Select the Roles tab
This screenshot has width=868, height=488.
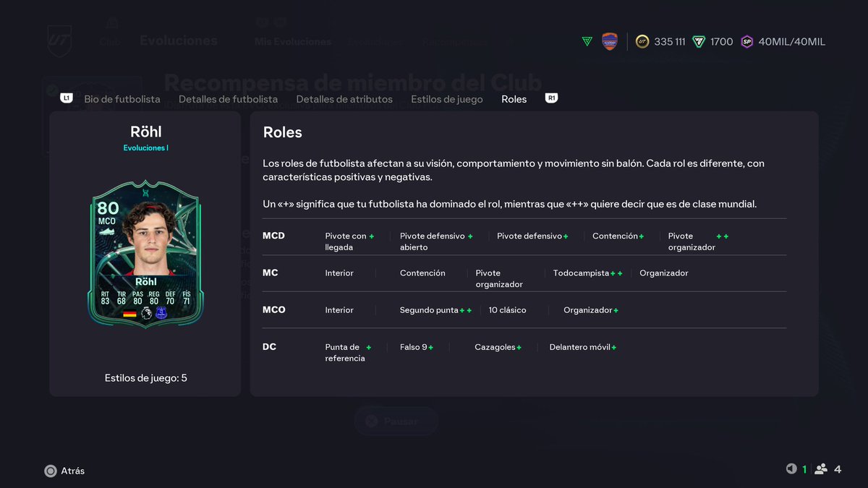[x=514, y=99]
